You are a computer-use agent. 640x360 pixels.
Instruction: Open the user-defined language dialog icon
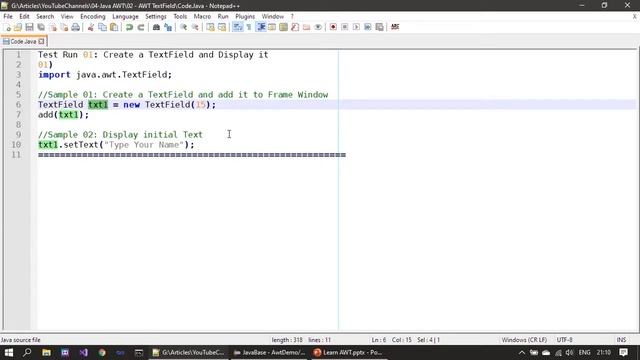(x=272, y=27)
